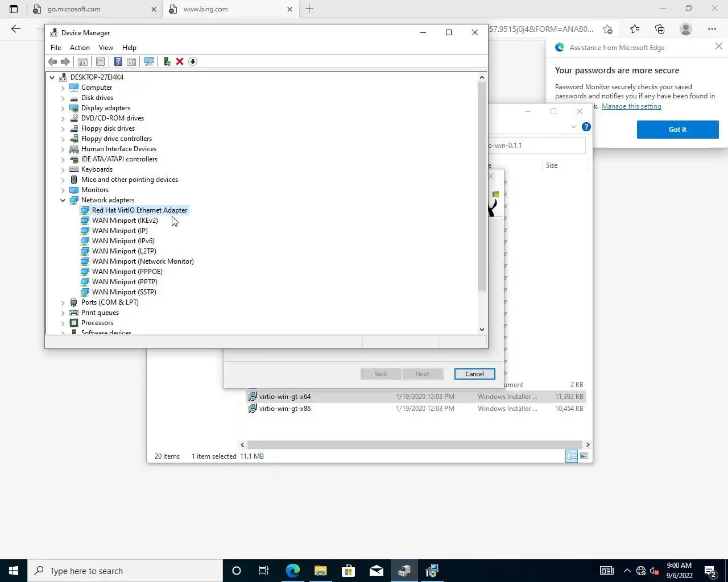Screen dimensions: 728x582
Task: Switch File Explorer to large icons view
Action: [584, 456]
